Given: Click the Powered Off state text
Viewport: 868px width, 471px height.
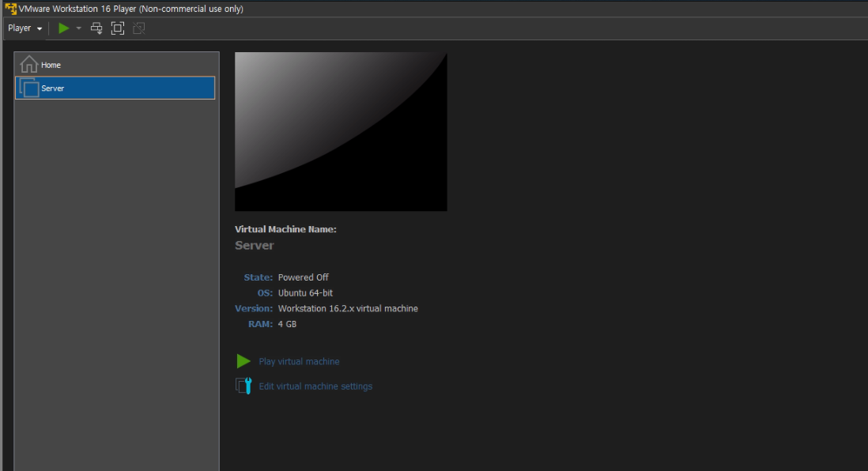Looking at the screenshot, I should tap(304, 277).
